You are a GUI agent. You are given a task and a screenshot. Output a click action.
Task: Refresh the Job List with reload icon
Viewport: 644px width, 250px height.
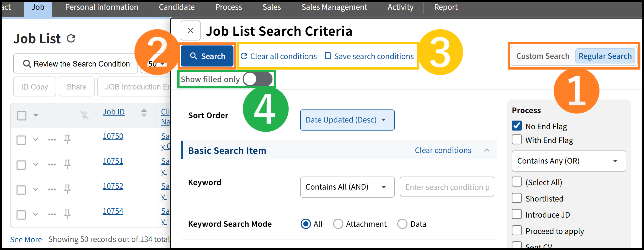tap(71, 39)
